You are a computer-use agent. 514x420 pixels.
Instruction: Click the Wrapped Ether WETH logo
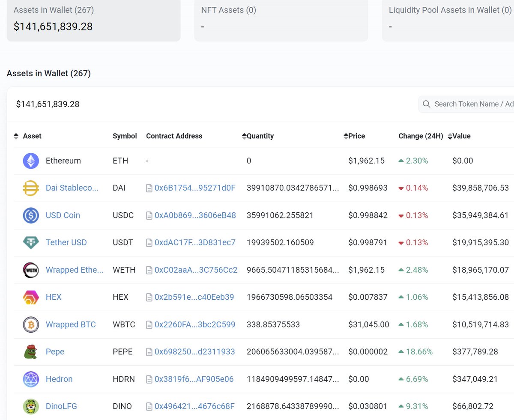31,270
